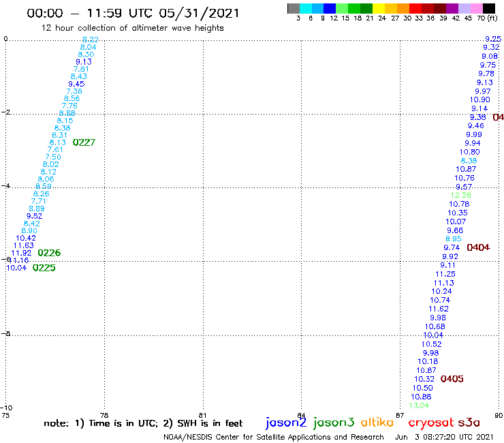Image resolution: width=504 pixels, height=443 pixels.
Task: Click the wave height value 10.80
Action: coord(470,152)
